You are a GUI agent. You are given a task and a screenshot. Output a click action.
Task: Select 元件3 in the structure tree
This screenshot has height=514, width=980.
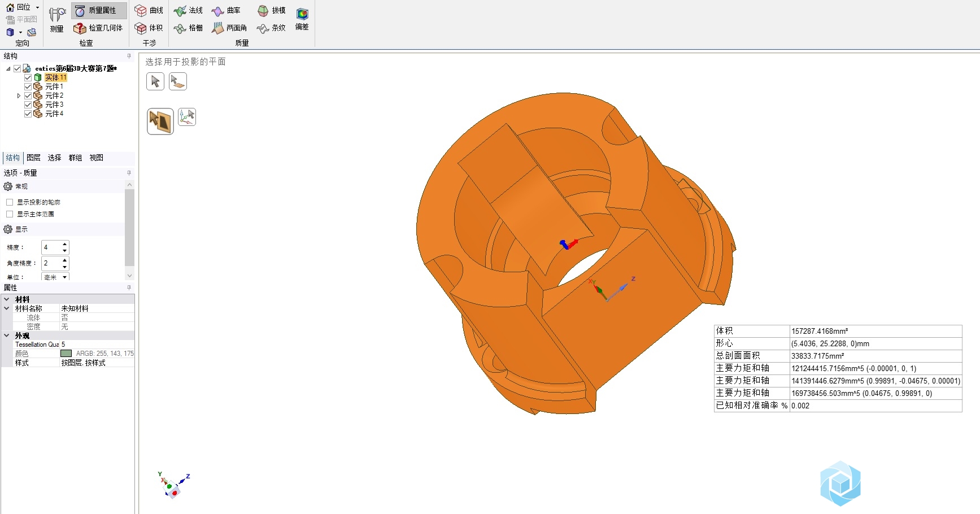(54, 105)
